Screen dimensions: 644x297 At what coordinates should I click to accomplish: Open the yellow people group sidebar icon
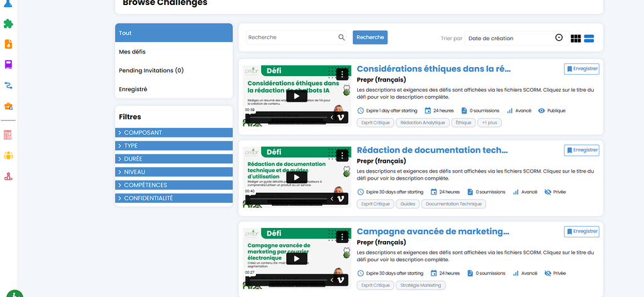click(8, 156)
